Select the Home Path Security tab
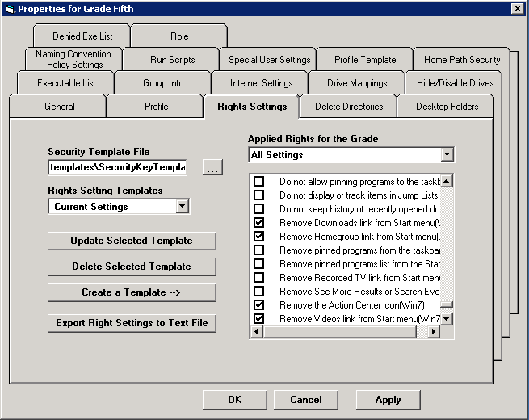Screen dimensions: 529x420 coord(461,60)
